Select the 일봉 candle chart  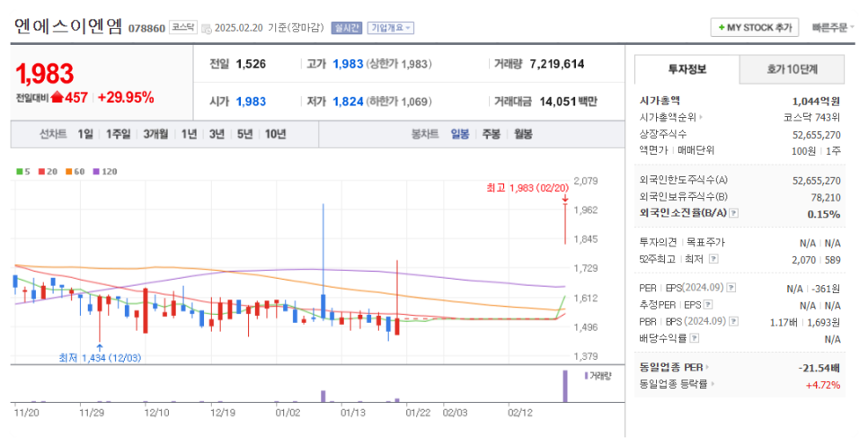[460, 134]
